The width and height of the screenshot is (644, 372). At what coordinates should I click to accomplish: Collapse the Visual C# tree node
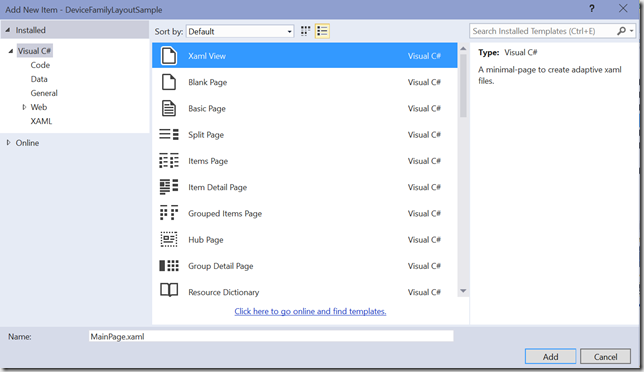click(11, 51)
